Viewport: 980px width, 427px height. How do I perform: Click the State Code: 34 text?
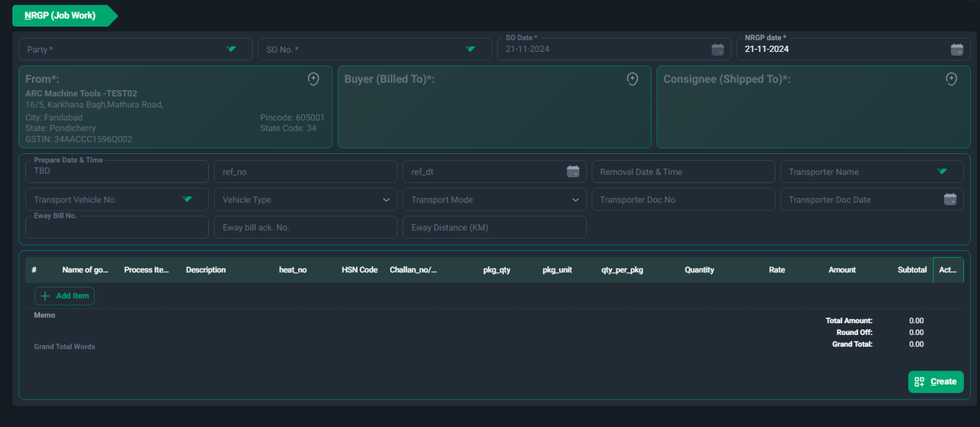tap(289, 129)
